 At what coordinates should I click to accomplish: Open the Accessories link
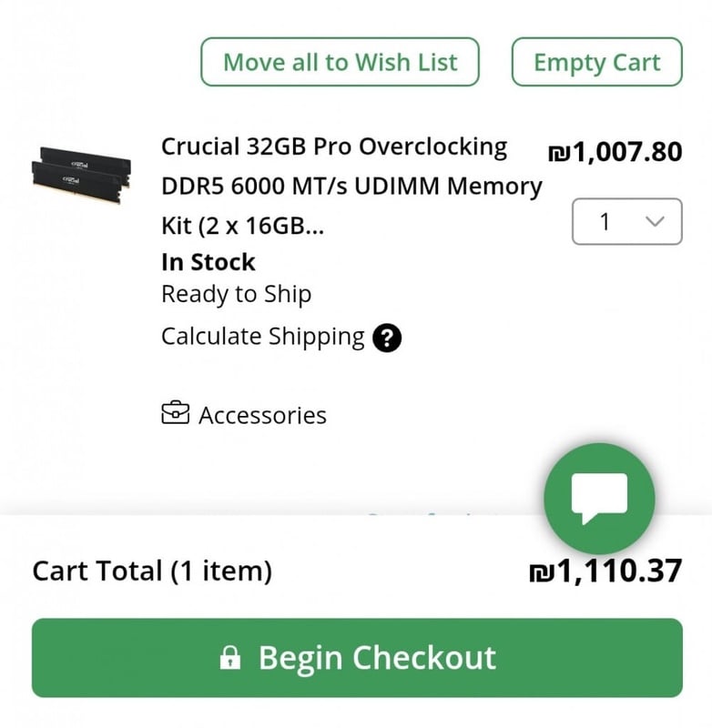pos(262,416)
